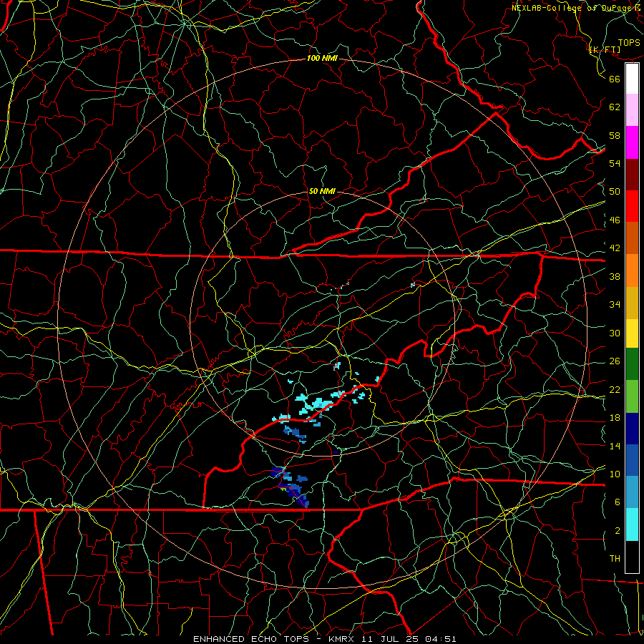This screenshot has height=644, width=644.
Task: Click the steel blue 10 kft swatch
Action: (x=632, y=492)
